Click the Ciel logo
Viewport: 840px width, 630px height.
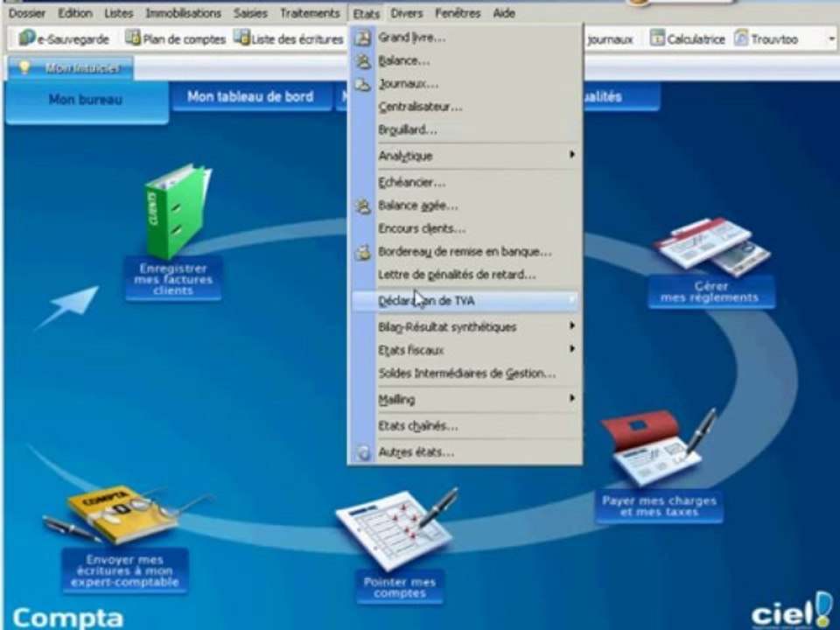pos(791,610)
